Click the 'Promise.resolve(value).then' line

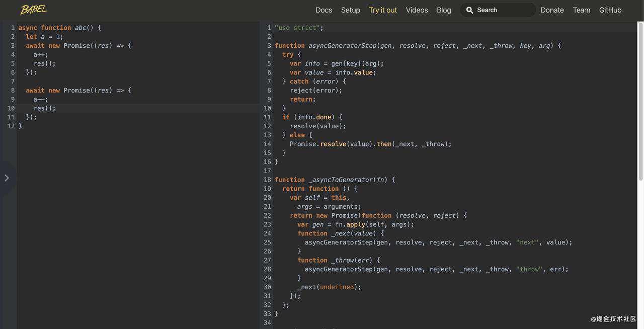pyautogui.click(x=371, y=144)
